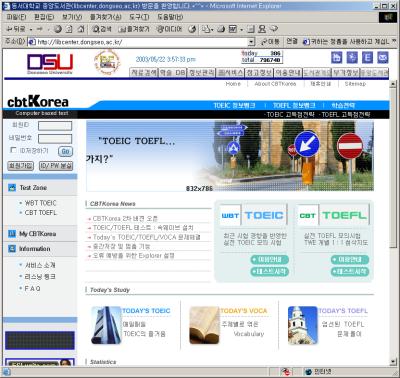
Task: Expand the address bar dropdown arrow
Action: [251, 42]
